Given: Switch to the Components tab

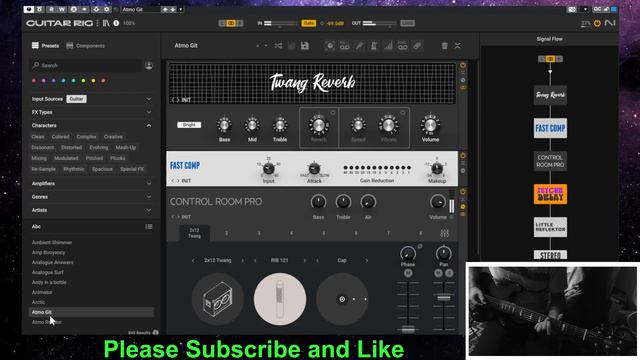Looking at the screenshot, I should [86, 46].
